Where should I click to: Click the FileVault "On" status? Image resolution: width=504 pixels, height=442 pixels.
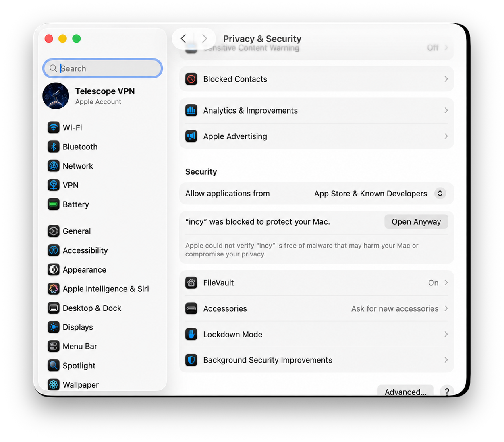coord(433,283)
